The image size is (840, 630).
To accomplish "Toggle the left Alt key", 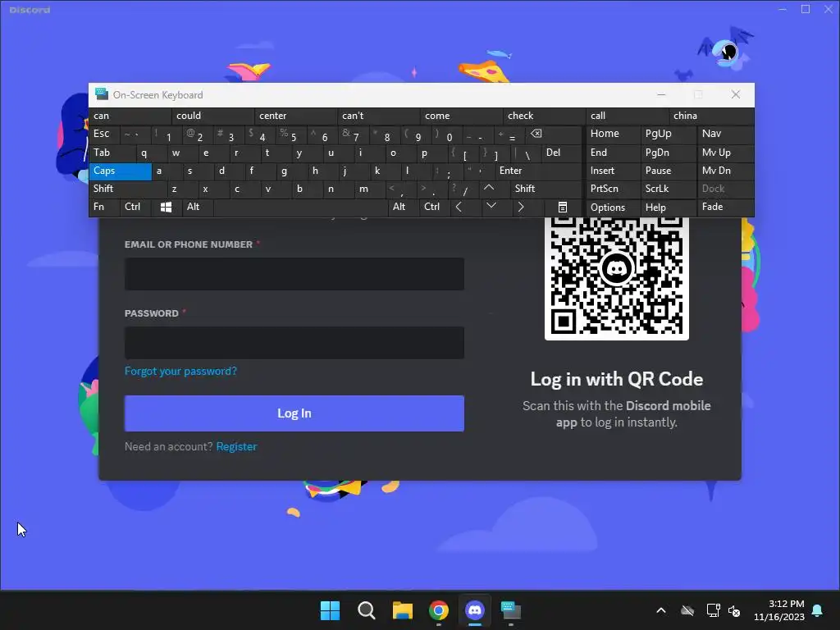I will pos(197,207).
